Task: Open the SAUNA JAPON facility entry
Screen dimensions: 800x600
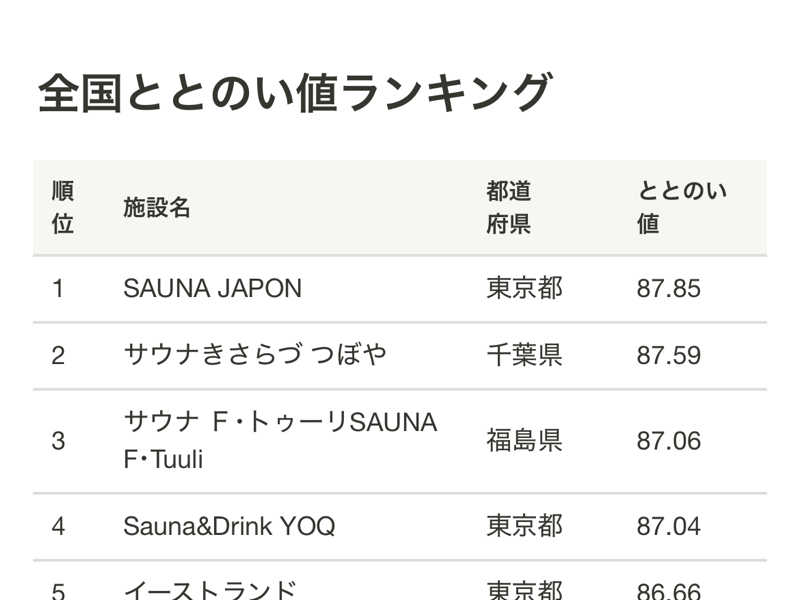Action: pyautogui.click(x=212, y=289)
